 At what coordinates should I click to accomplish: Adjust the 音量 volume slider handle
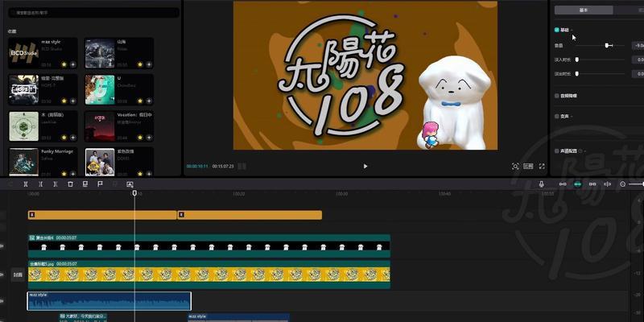click(x=608, y=46)
